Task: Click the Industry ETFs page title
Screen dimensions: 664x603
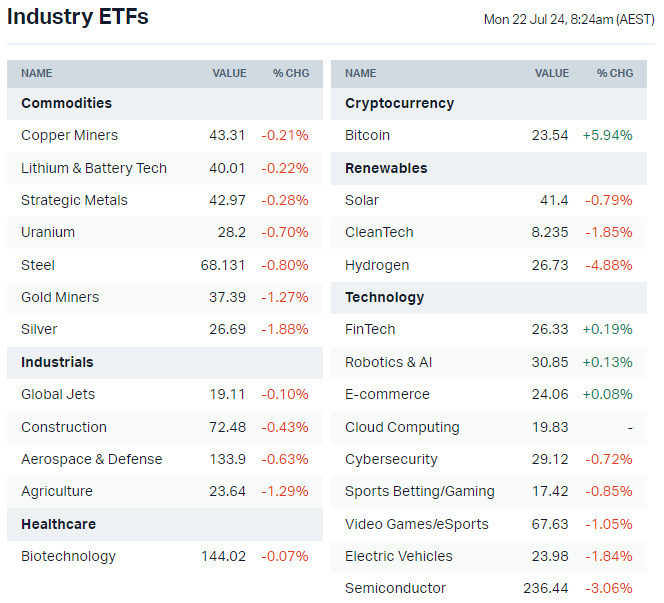Action: click(78, 17)
